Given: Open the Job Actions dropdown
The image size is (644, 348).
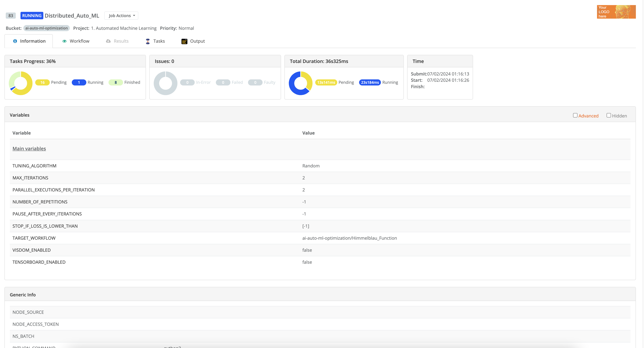Looking at the screenshot, I should click(121, 16).
